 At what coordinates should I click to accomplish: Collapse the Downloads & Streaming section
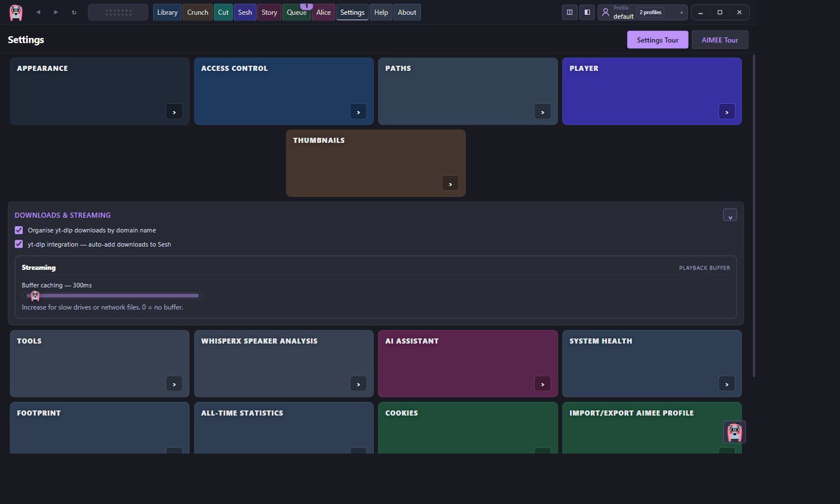[x=730, y=215]
